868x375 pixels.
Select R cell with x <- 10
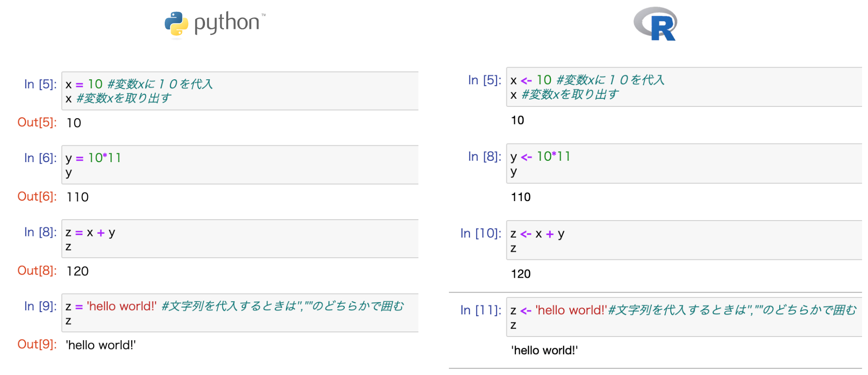click(684, 87)
